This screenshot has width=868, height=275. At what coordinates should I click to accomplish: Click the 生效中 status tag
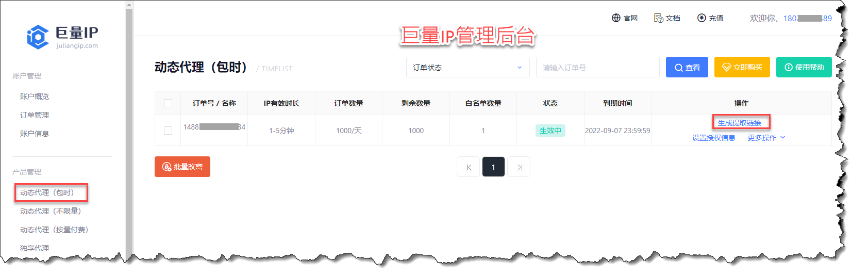click(550, 131)
